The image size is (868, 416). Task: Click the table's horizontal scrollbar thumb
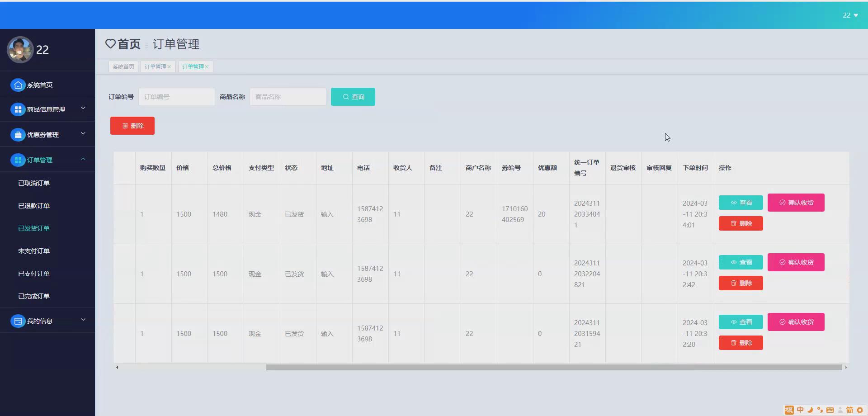pyautogui.click(x=554, y=368)
